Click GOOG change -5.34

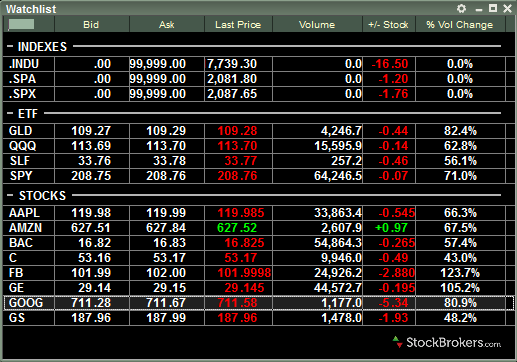pyautogui.click(x=393, y=303)
